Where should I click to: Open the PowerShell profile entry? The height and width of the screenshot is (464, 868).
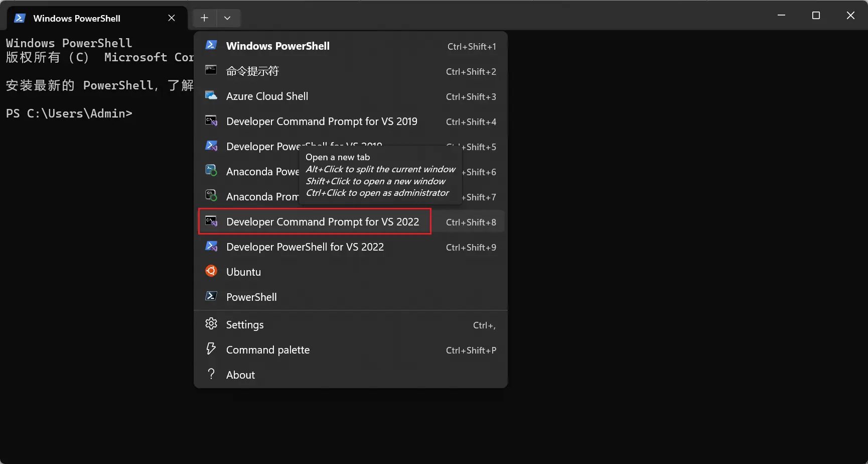(350, 297)
